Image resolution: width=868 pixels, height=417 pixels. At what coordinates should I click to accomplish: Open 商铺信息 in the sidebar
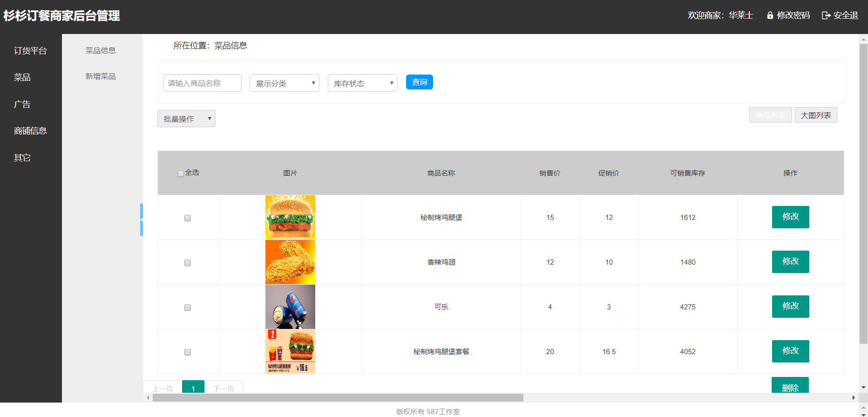click(x=30, y=131)
